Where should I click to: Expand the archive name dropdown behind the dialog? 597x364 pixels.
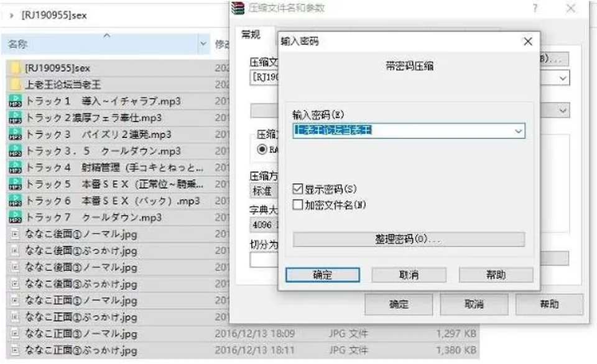563,78
